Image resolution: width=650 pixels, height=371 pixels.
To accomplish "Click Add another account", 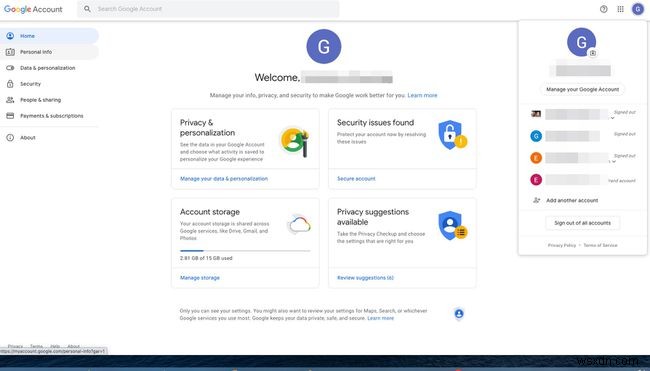I will (x=572, y=200).
